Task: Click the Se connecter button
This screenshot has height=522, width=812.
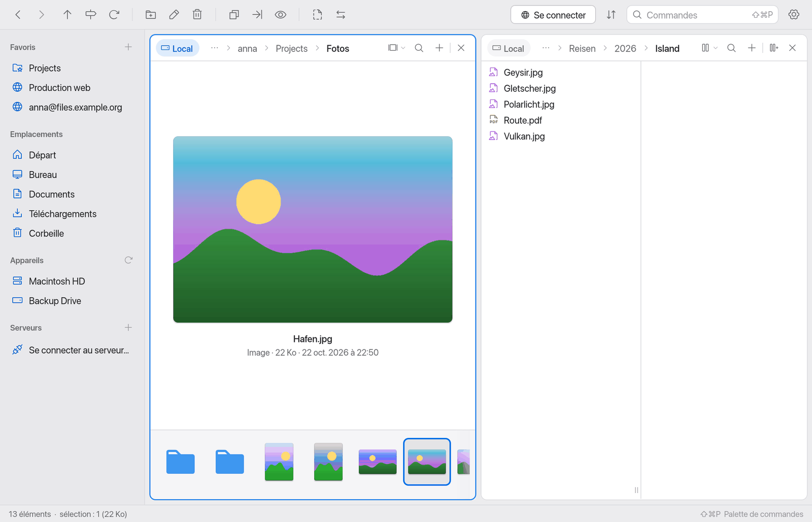Action: pyautogui.click(x=553, y=15)
